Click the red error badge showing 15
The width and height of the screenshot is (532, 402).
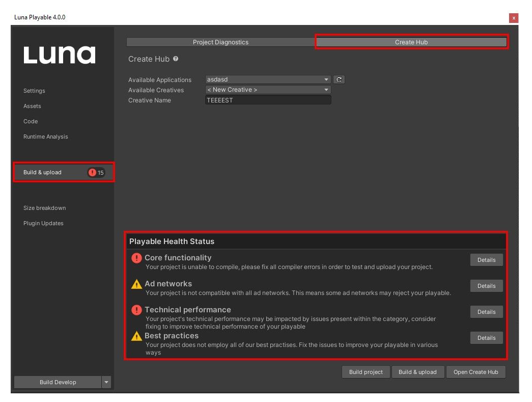point(96,173)
